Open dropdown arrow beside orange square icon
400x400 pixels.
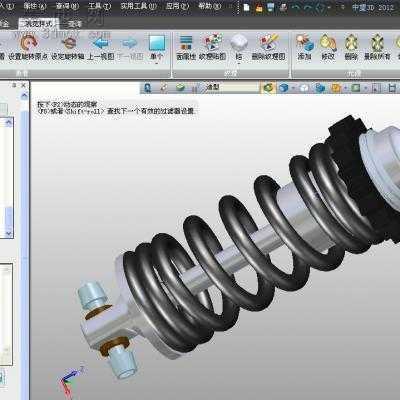[345, 88]
